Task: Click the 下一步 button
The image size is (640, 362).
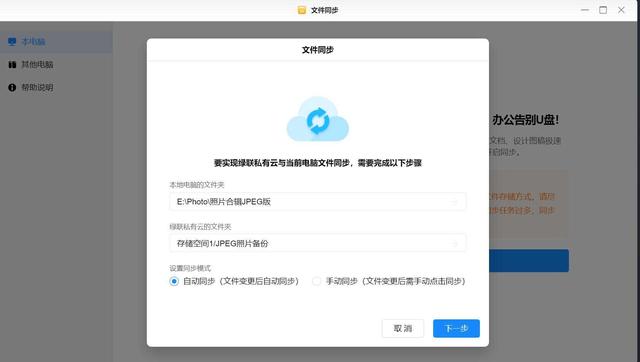Action: point(456,329)
